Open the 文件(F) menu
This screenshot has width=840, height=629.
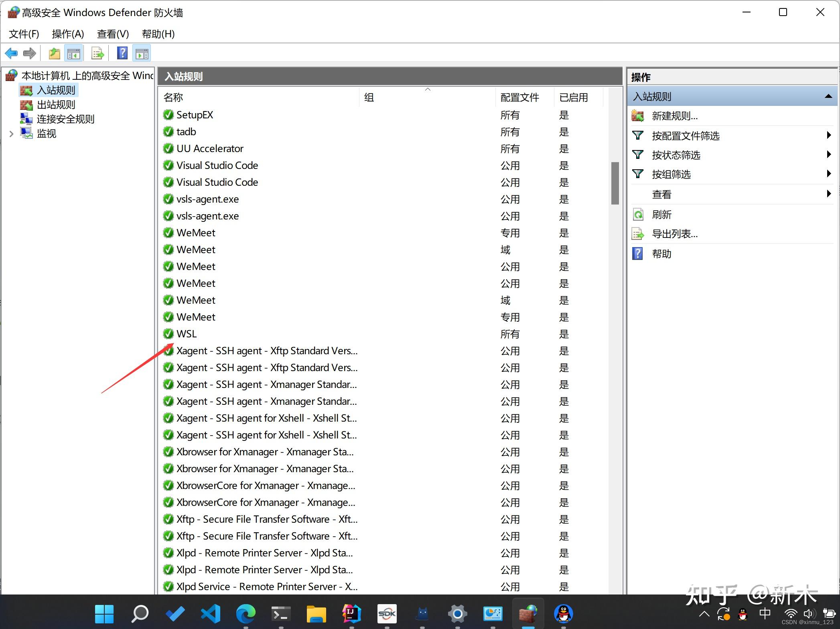click(x=24, y=34)
